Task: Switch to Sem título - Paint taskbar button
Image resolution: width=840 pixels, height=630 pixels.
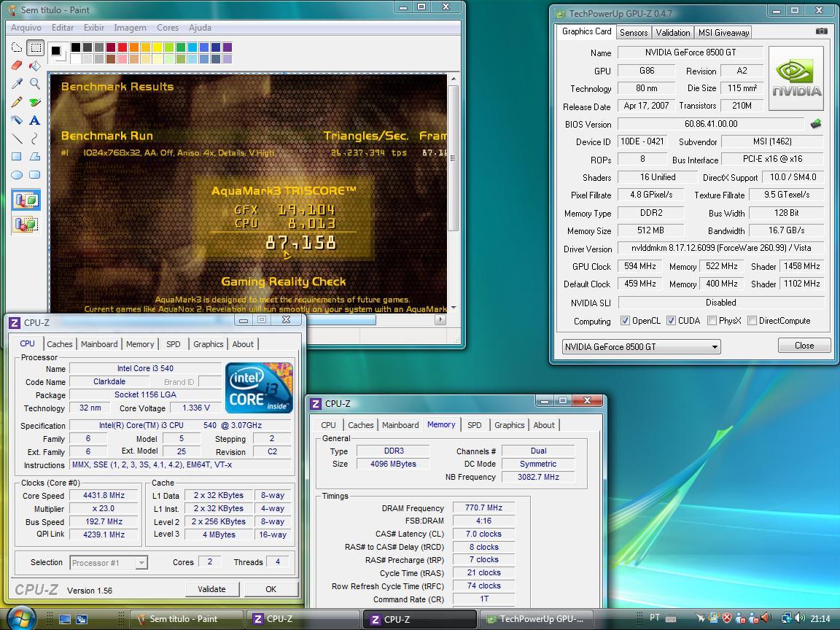Action: click(187, 619)
